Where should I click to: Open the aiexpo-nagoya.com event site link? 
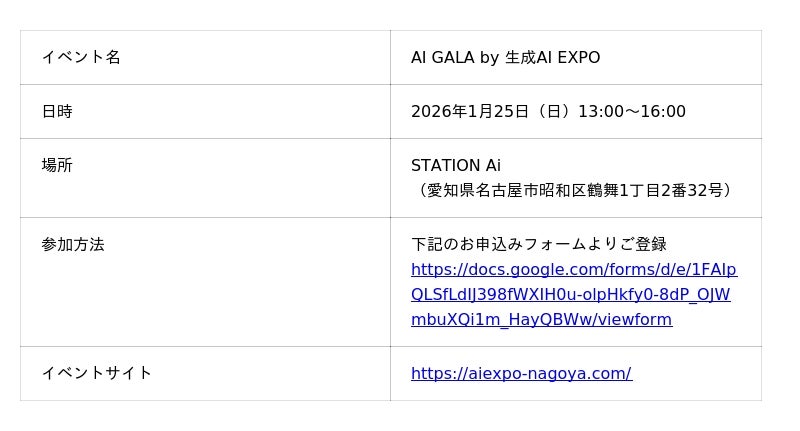click(521, 373)
